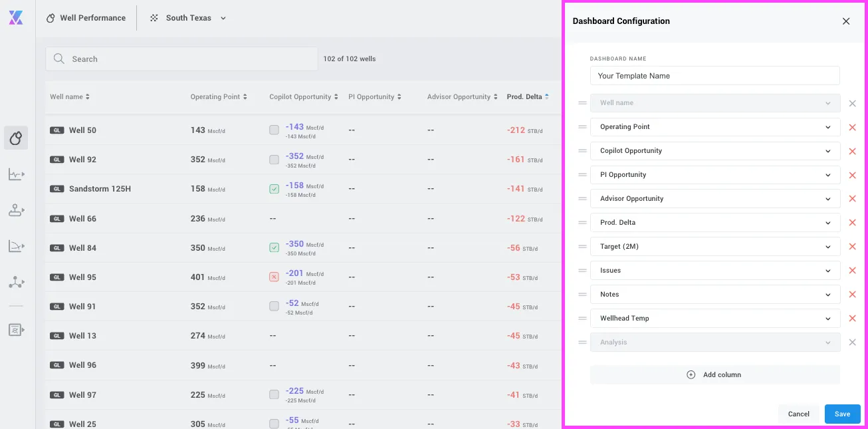868x429 pixels.
Task: Open the well performance droplet sidebar icon
Action: click(16, 138)
